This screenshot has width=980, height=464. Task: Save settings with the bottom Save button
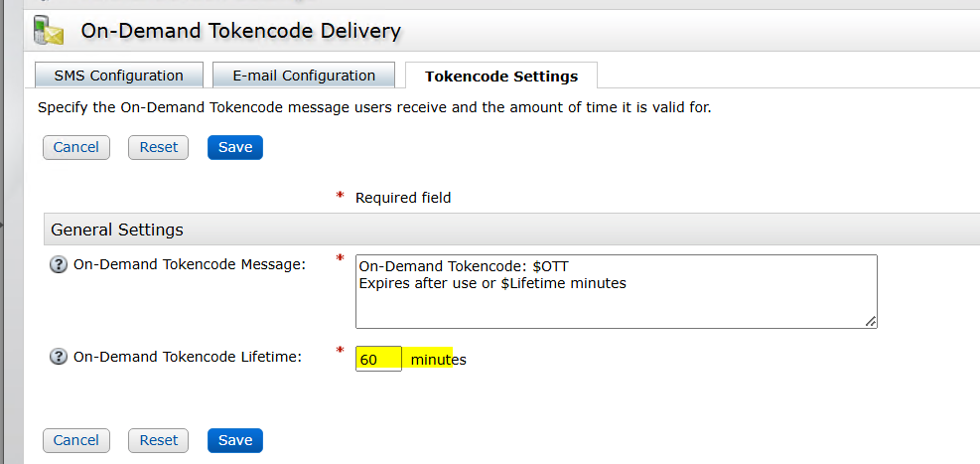[x=235, y=440]
